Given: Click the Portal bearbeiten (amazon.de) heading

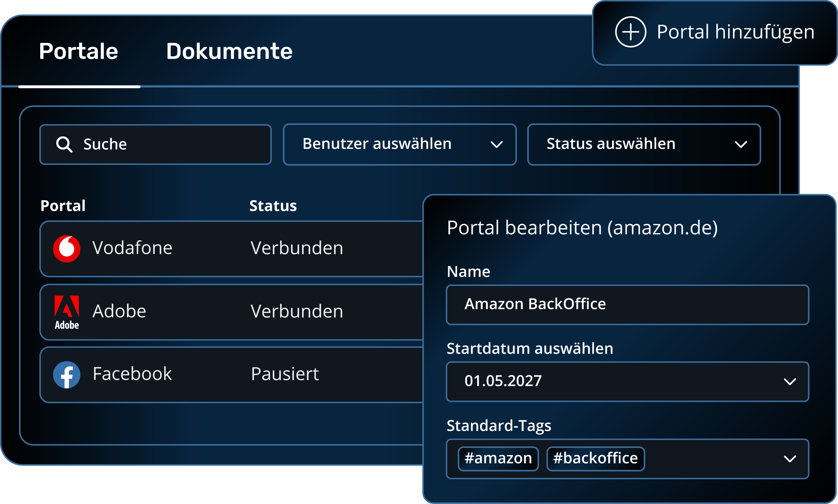Looking at the screenshot, I should pyautogui.click(x=582, y=228).
